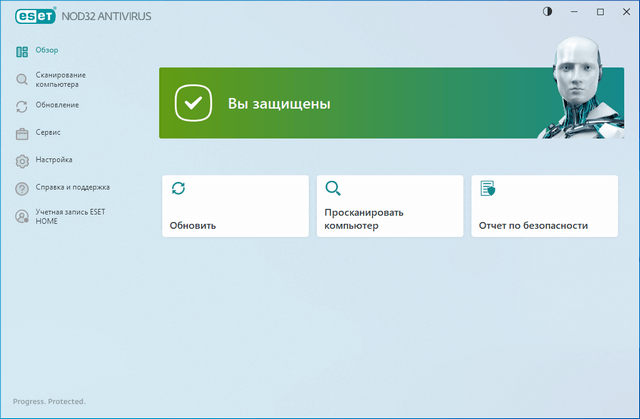The height and width of the screenshot is (419, 640).
Task: Open Справка и поддержка section
Action: pos(73,187)
